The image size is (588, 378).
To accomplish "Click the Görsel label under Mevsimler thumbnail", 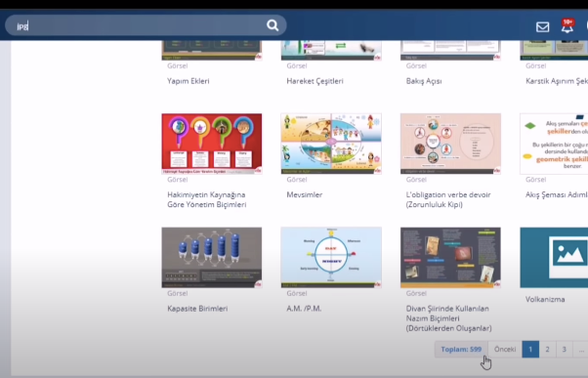I will pyautogui.click(x=297, y=180).
